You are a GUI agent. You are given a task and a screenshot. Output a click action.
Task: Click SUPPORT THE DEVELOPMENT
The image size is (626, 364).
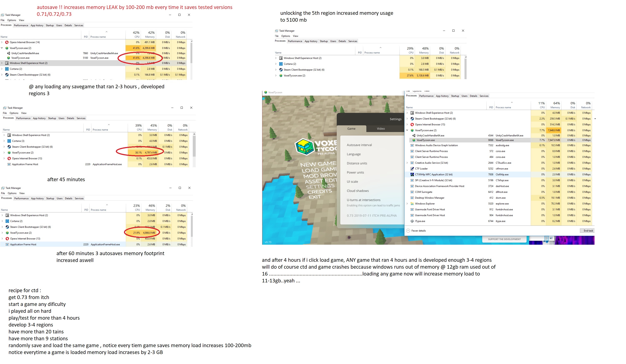[504, 239]
